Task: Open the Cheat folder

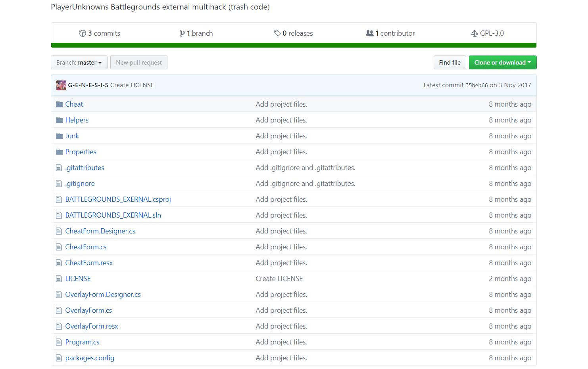Action: pos(74,104)
